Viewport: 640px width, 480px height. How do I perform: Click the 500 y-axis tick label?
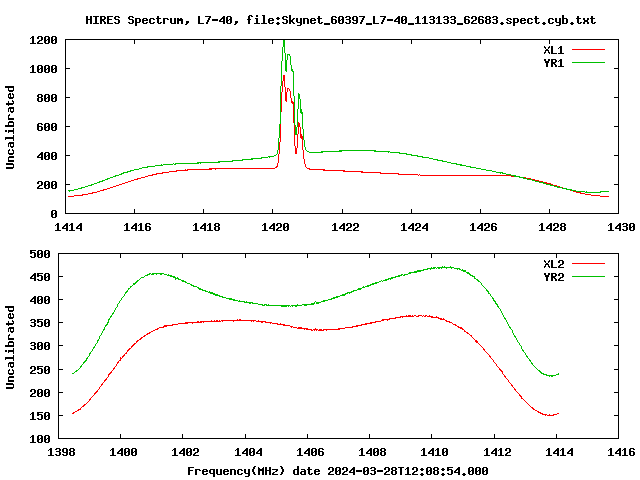[x=40, y=254]
